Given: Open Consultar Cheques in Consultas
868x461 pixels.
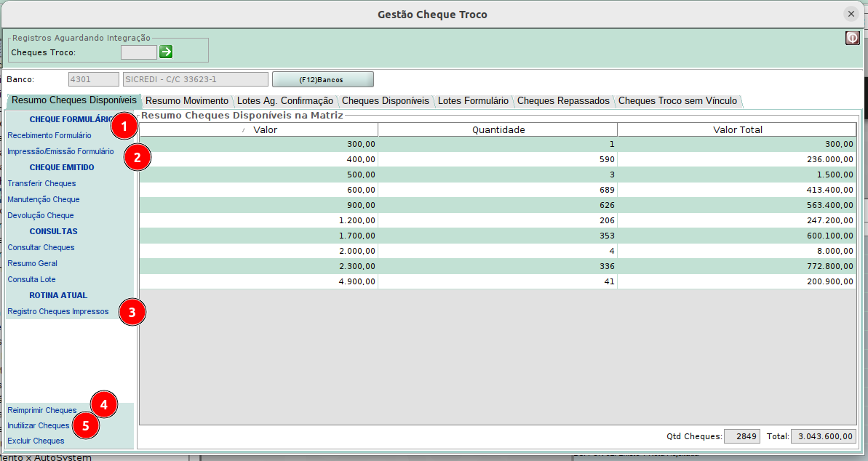Looking at the screenshot, I should click(x=41, y=247).
